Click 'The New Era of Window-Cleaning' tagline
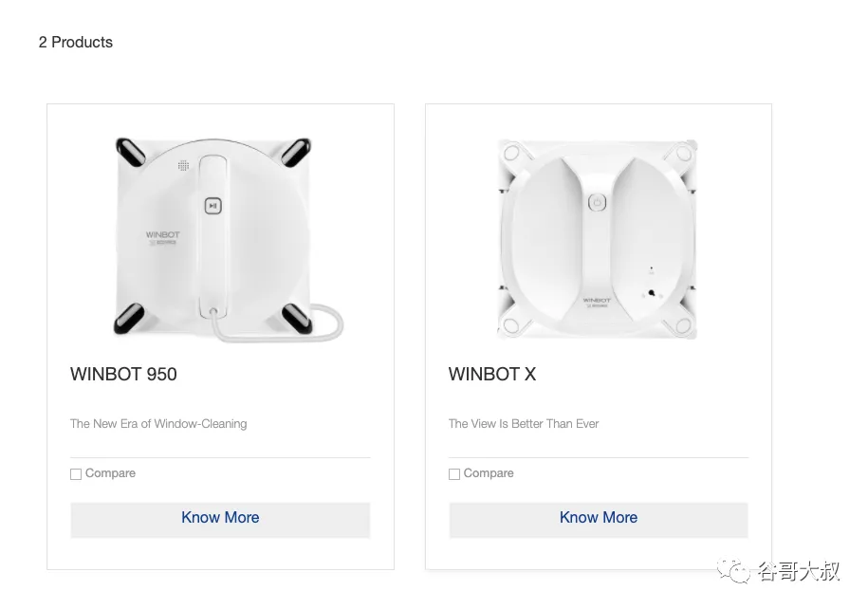 click(x=158, y=423)
